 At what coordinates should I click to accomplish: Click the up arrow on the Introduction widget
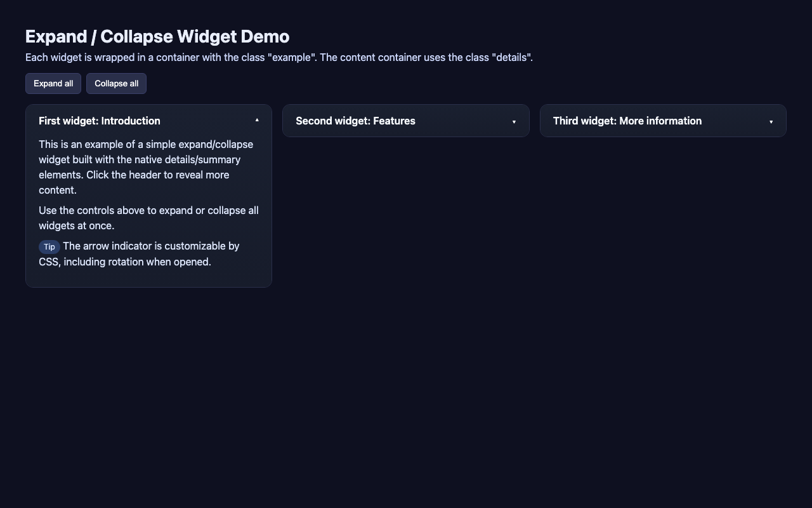click(x=257, y=120)
